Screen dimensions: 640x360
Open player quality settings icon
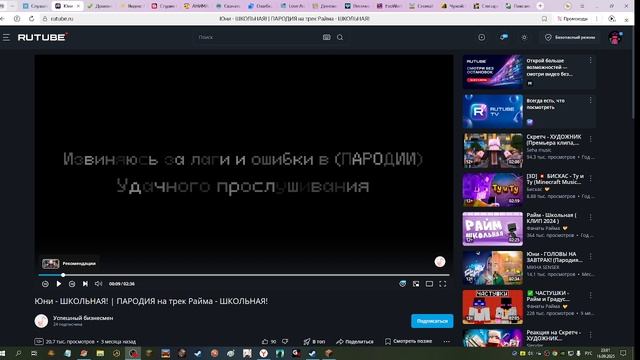pyautogui.click(x=402, y=284)
